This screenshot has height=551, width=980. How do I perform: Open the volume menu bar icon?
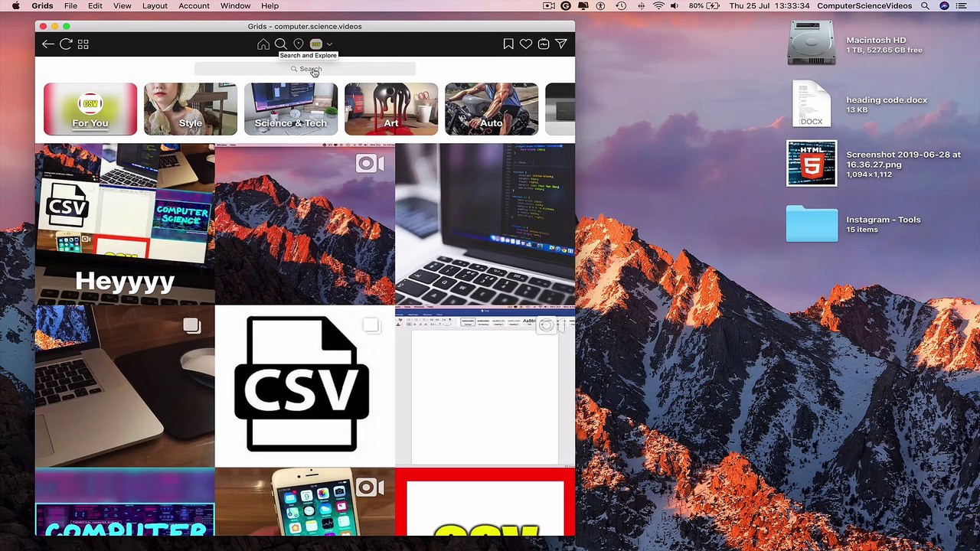(675, 6)
